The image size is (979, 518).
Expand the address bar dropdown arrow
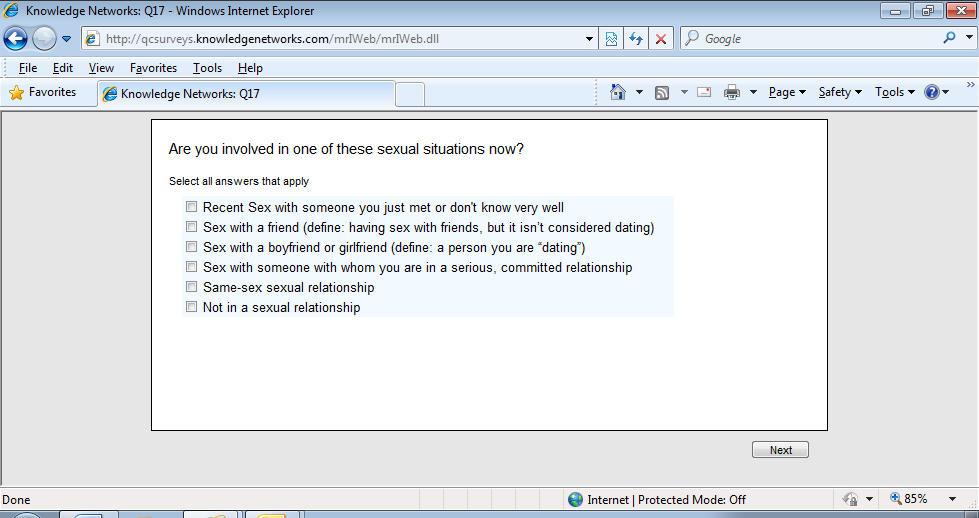(x=589, y=39)
